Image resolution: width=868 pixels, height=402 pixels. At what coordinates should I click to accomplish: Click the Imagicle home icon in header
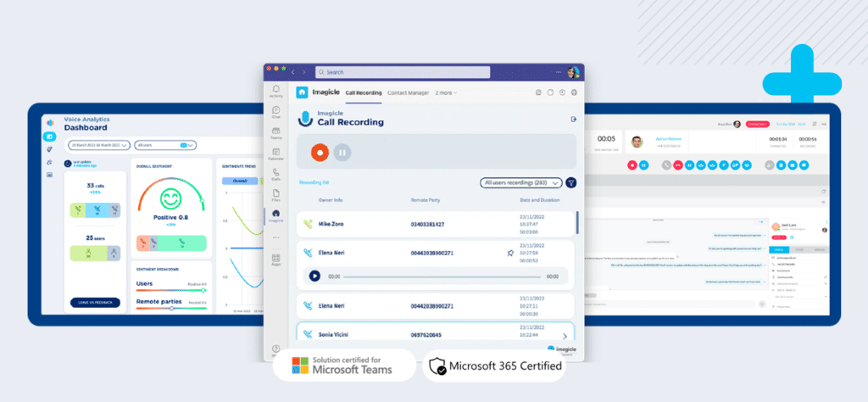(302, 92)
